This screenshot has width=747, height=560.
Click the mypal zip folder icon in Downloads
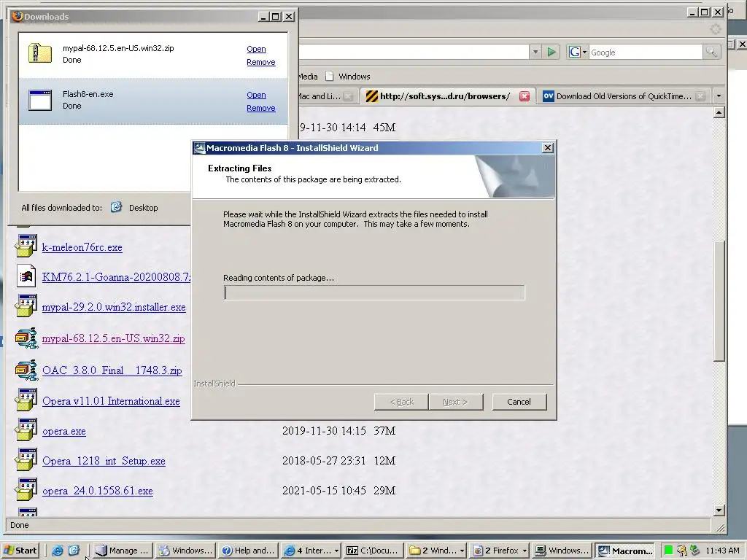click(40, 52)
